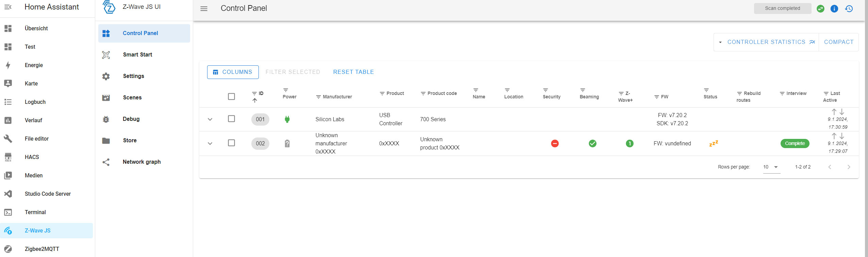Image resolution: width=868 pixels, height=257 pixels.
Task: Open Network graph menu item
Action: 141,162
